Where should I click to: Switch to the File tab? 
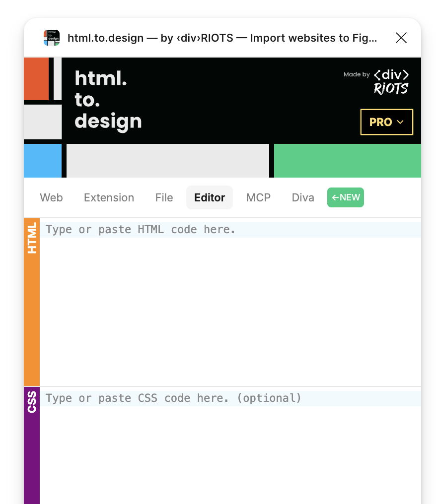pyautogui.click(x=164, y=197)
